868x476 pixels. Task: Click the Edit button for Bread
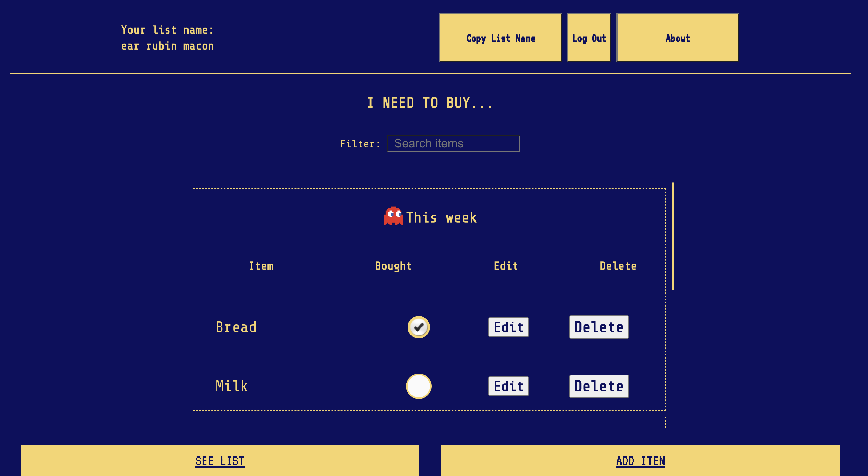[x=508, y=327]
